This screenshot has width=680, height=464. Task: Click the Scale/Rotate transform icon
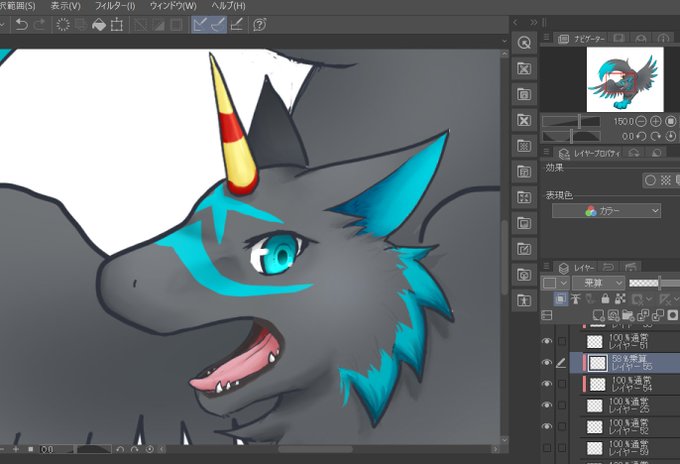[x=117, y=25]
